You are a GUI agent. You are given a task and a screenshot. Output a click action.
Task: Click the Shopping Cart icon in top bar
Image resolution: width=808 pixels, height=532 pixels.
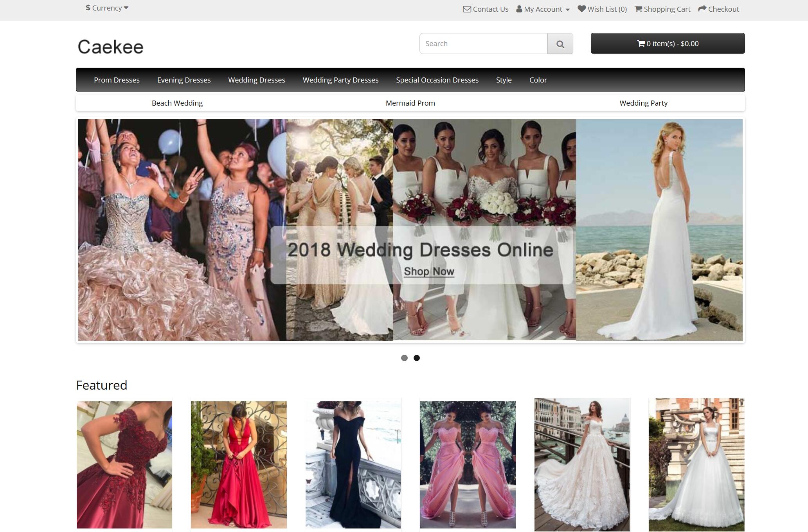click(638, 9)
